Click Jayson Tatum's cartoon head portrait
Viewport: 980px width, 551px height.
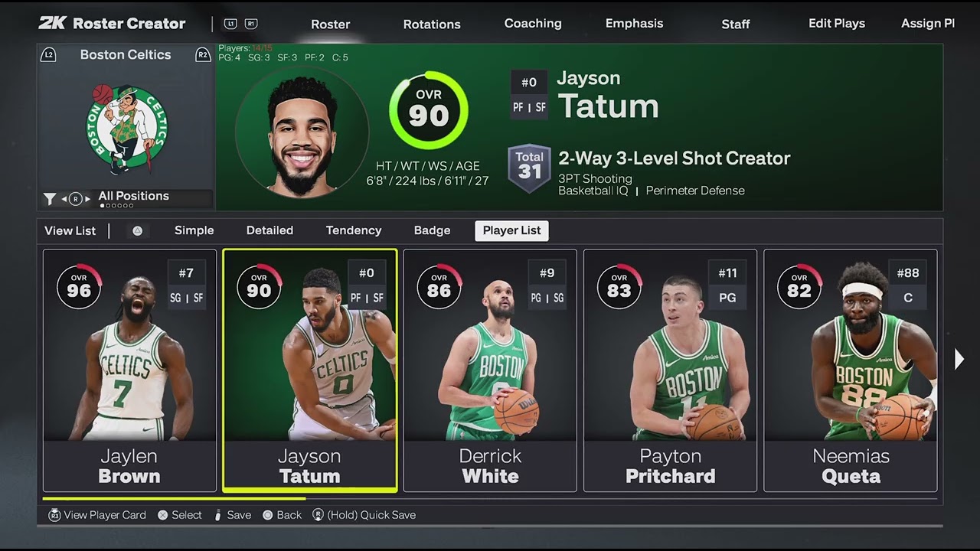coord(302,133)
